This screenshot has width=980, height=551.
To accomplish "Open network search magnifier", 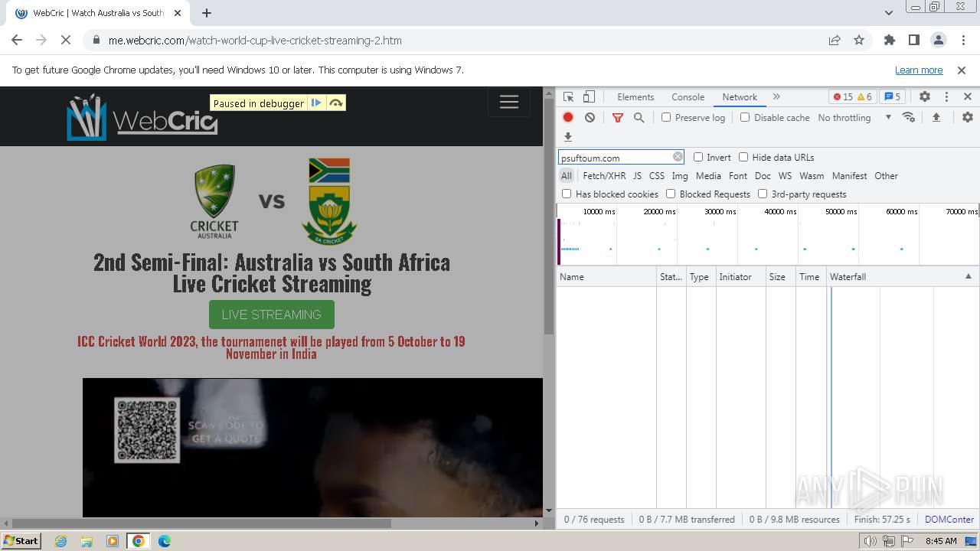I will pos(639,117).
